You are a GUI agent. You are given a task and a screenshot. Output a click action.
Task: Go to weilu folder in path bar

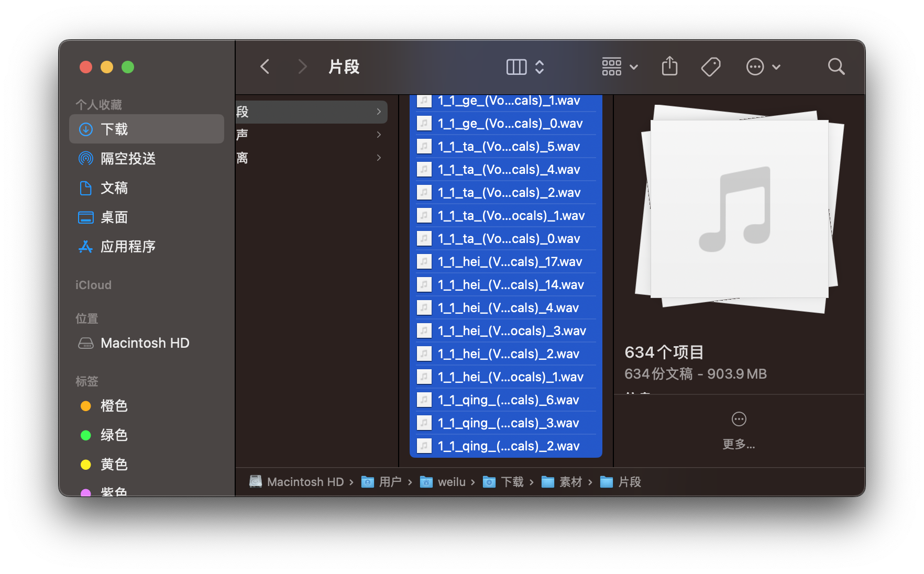(x=443, y=482)
